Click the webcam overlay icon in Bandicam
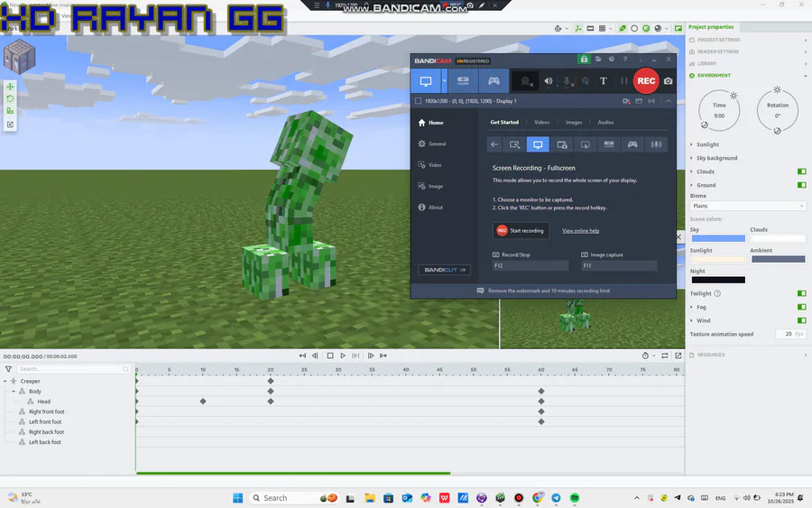 coord(526,81)
